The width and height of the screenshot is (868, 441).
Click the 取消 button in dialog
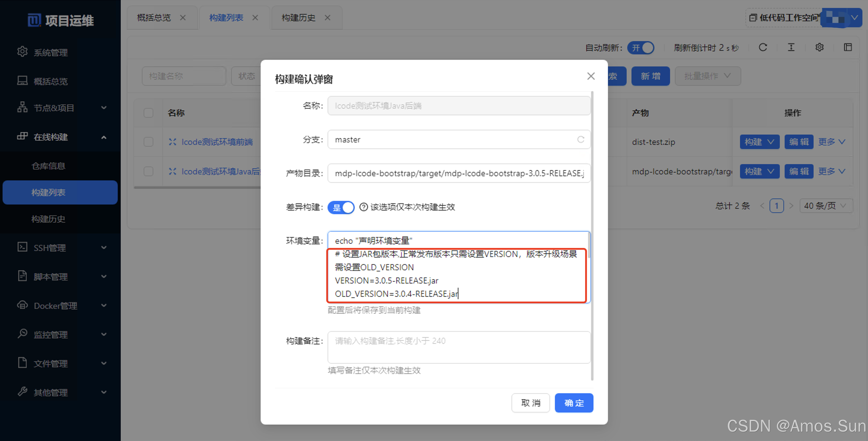[x=531, y=403]
